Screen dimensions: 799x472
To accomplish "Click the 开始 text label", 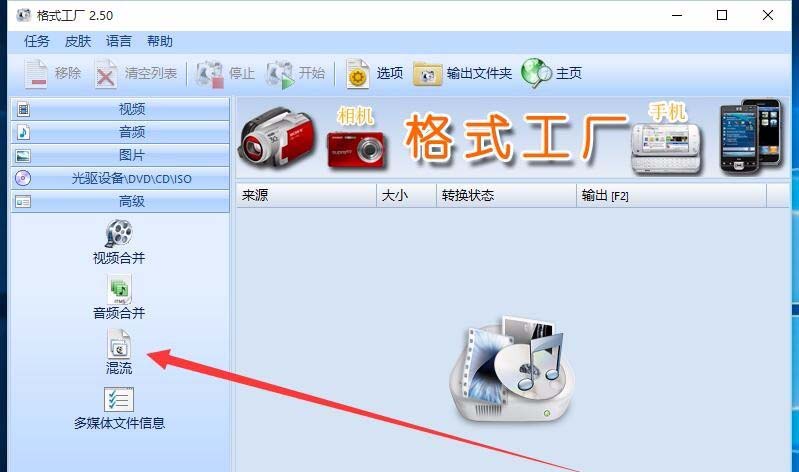I will coord(312,73).
